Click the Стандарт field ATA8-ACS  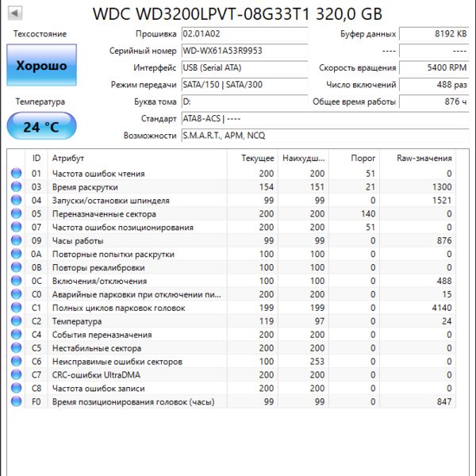(x=325, y=119)
